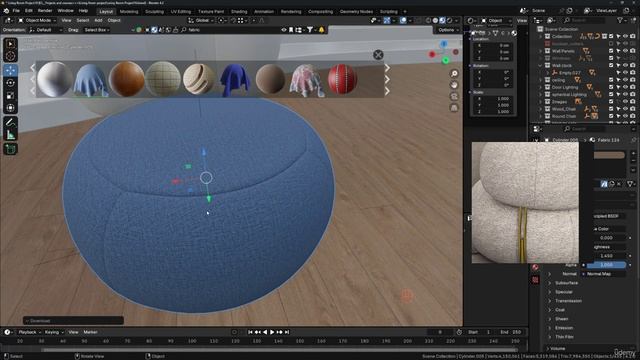Select the Rotate tool in left toolbar
Viewport: 640px width, 360px height.
tap(10, 83)
